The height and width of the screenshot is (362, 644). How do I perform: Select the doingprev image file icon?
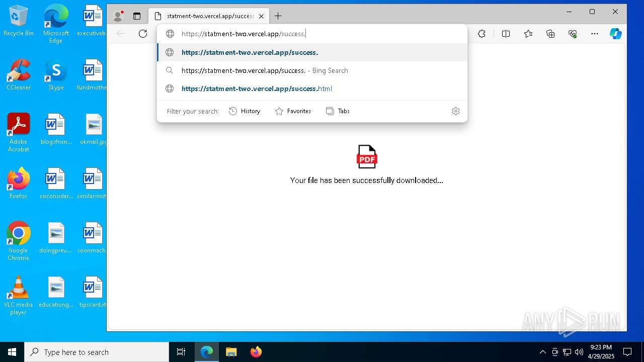[x=56, y=238]
